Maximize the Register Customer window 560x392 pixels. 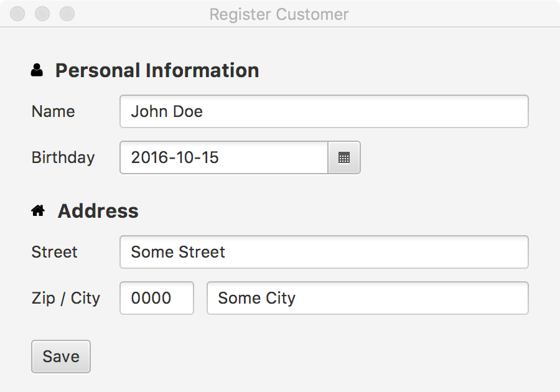coord(67,14)
